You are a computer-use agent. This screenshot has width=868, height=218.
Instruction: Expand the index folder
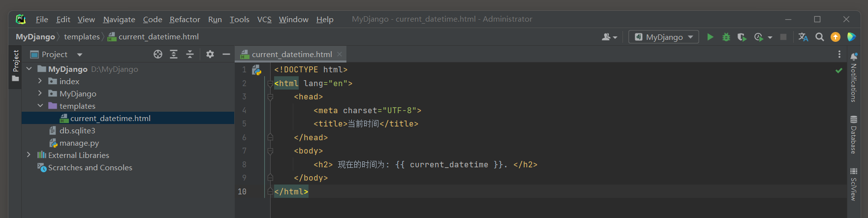(40, 81)
